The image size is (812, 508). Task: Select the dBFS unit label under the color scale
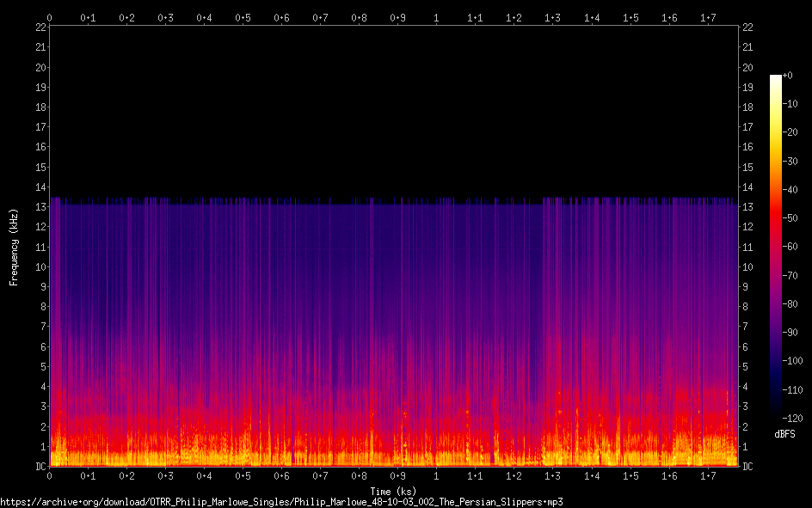click(784, 434)
